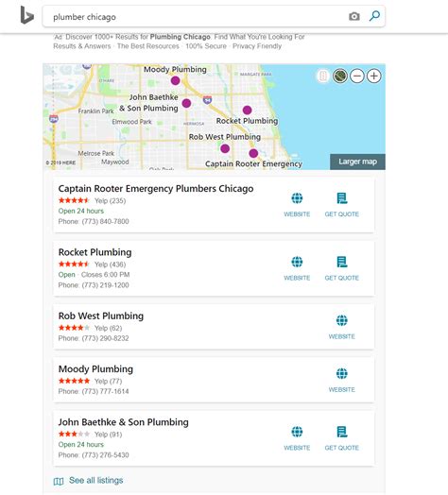Click 'Open 24 hours' under Captain Rooter
The image size is (448, 495).
pyautogui.click(x=81, y=211)
